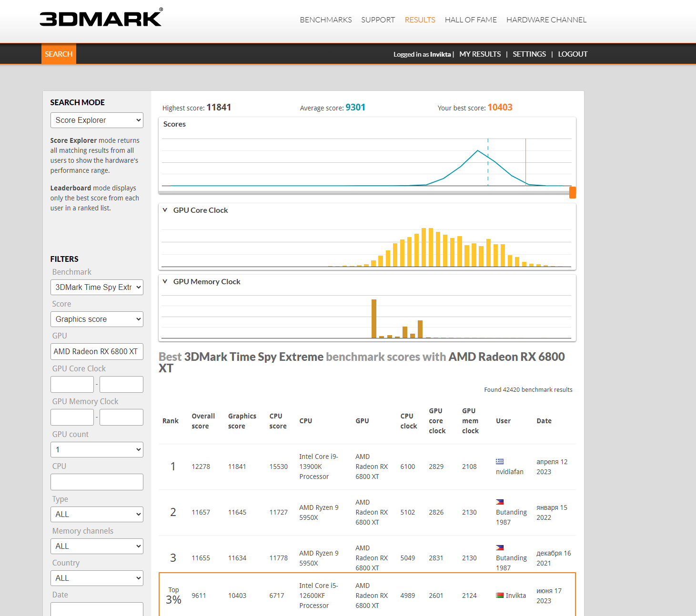Click the graphics score 11645 cell
696x616 pixels.
coord(237,512)
